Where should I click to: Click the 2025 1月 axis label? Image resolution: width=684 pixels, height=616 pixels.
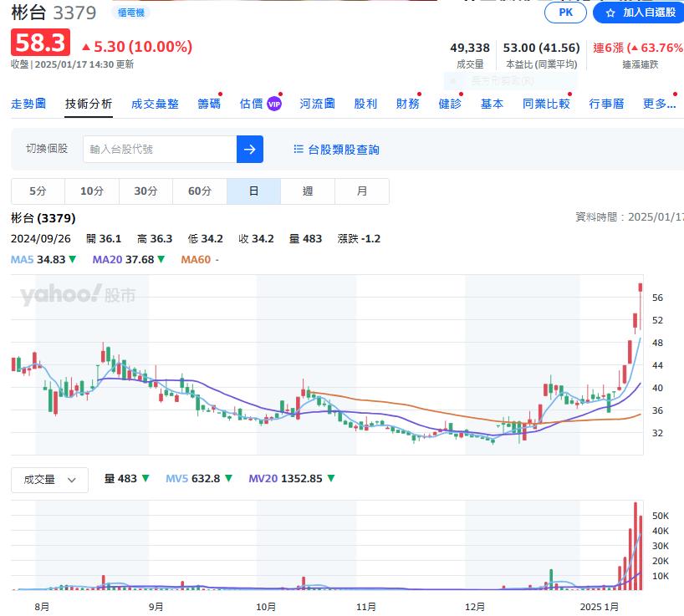[x=599, y=607]
